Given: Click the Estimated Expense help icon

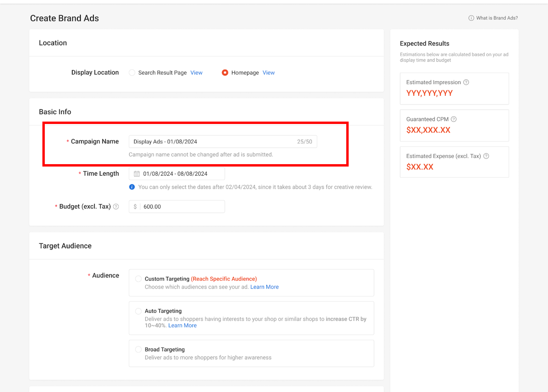Looking at the screenshot, I should (x=487, y=156).
